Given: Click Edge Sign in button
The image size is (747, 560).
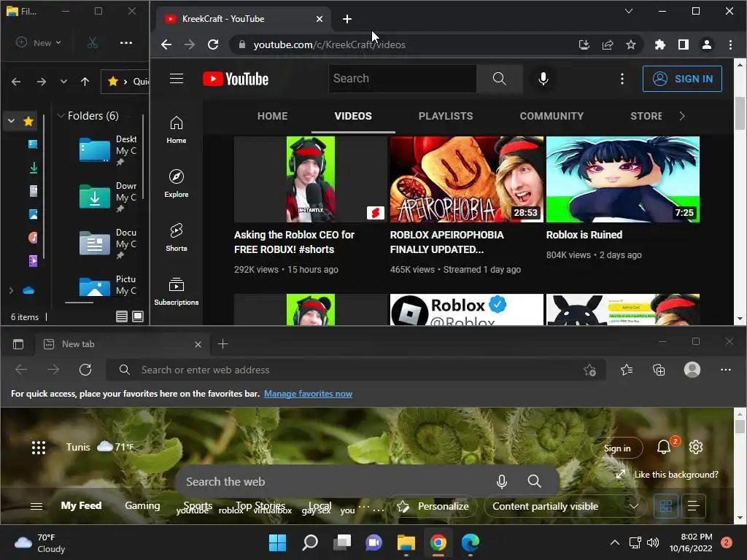Looking at the screenshot, I should 617,448.
